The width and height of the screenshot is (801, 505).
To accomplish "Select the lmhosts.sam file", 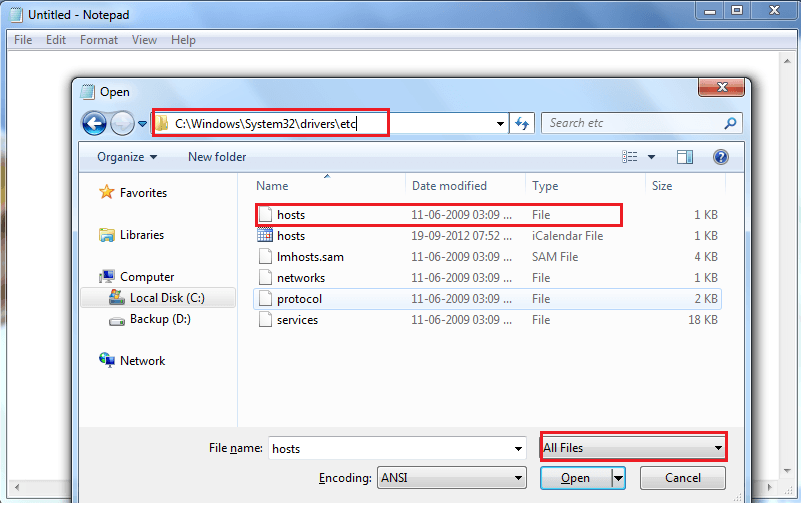I will (487, 257).
